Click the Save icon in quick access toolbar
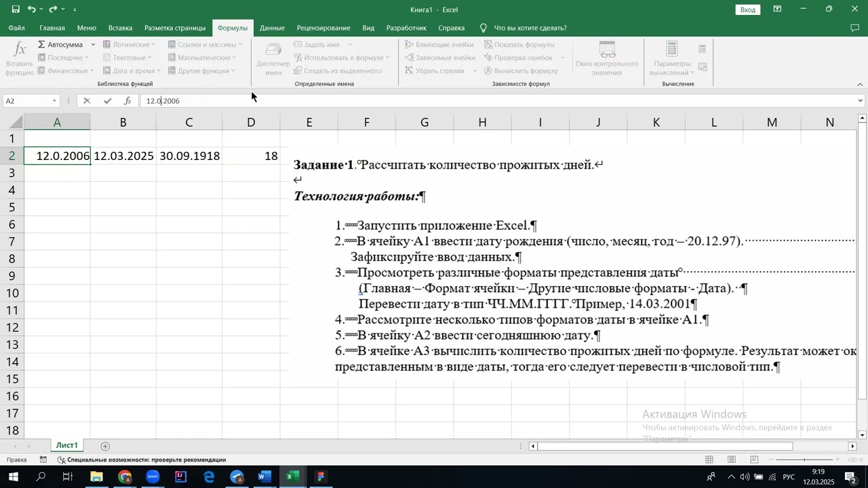 (15, 9)
